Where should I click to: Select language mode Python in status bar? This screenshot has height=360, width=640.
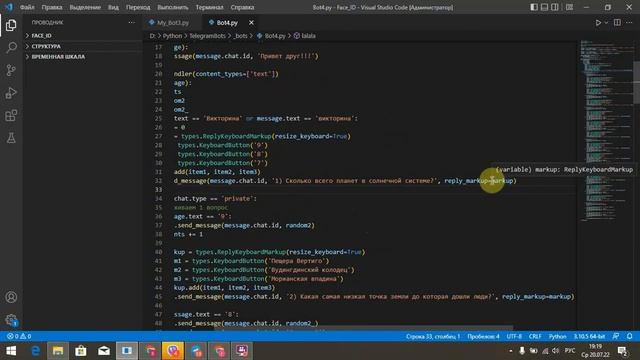pos(557,336)
